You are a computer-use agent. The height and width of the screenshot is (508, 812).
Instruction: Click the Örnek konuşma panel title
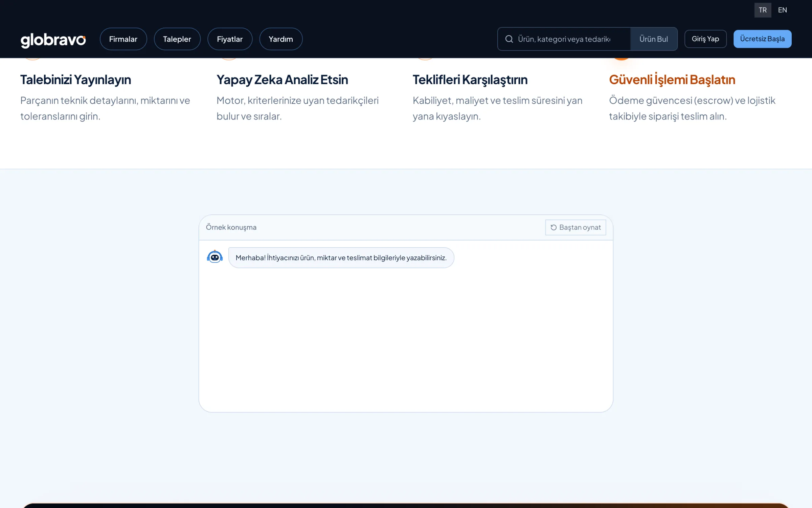pos(231,227)
